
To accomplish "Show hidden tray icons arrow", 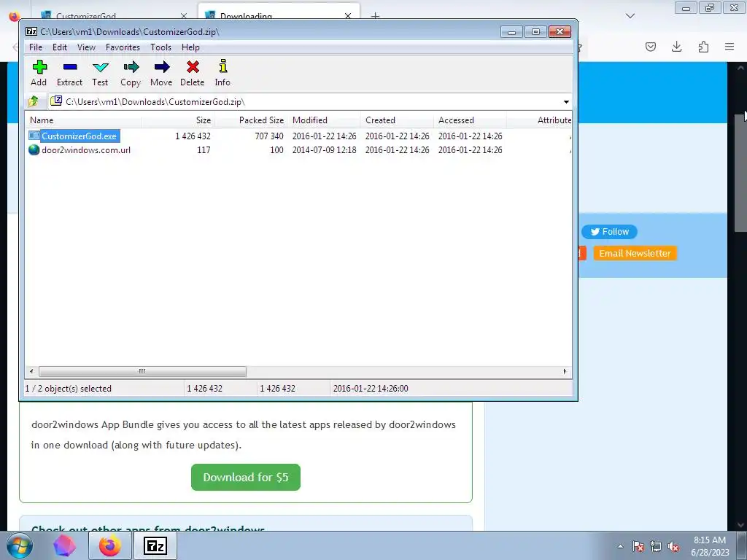I will click(x=620, y=546).
